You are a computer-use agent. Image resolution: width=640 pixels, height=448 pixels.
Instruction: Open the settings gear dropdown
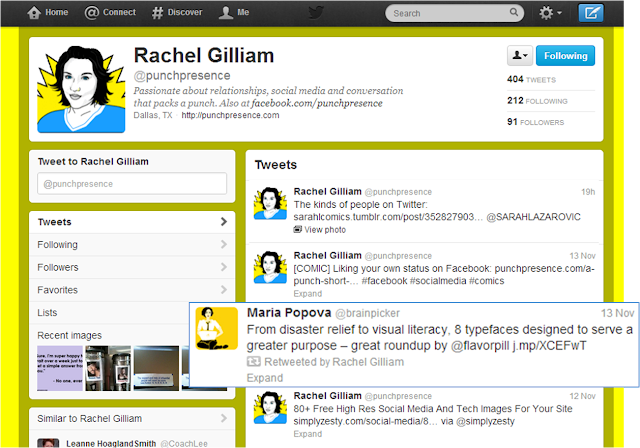(550, 13)
